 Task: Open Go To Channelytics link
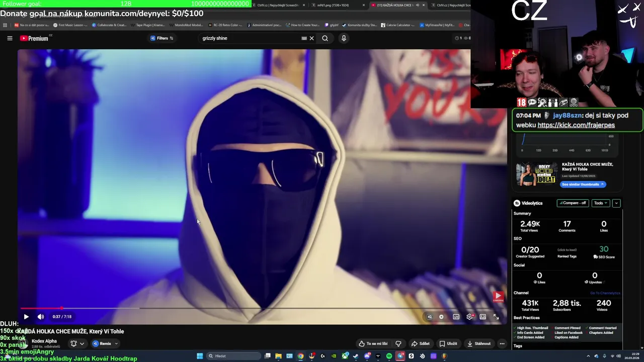pyautogui.click(x=605, y=293)
